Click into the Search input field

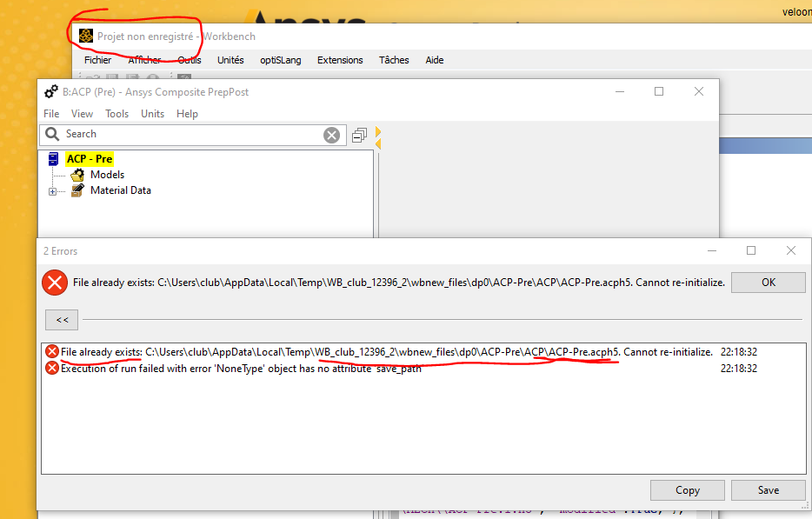pyautogui.click(x=191, y=134)
